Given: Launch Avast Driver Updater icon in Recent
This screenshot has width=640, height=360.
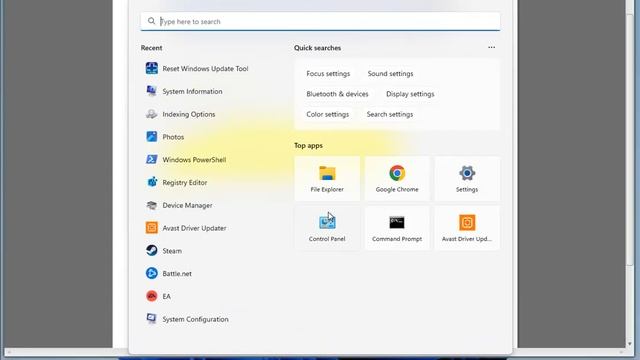Looking at the screenshot, I should (151, 228).
